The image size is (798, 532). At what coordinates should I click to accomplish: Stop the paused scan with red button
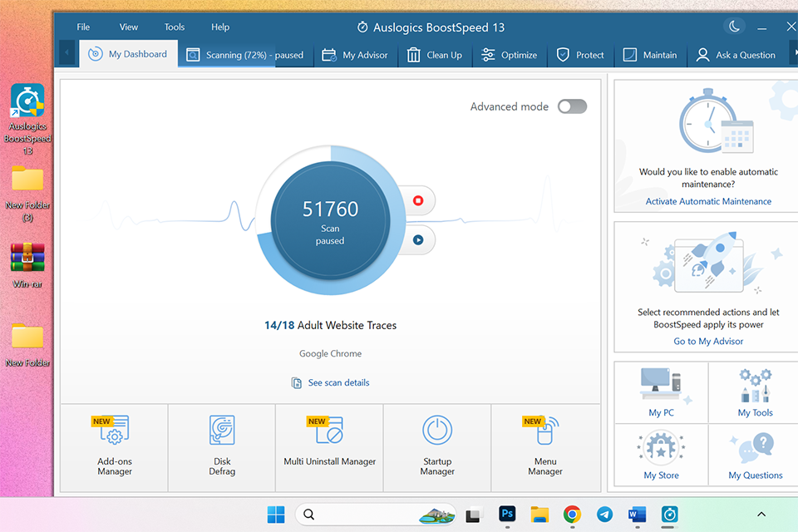click(418, 200)
